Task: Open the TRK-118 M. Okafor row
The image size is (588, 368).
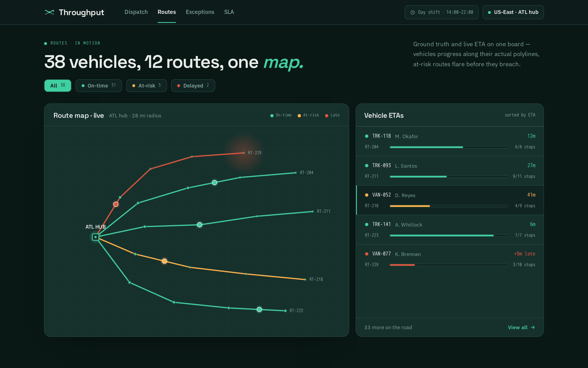Action: tap(450, 141)
